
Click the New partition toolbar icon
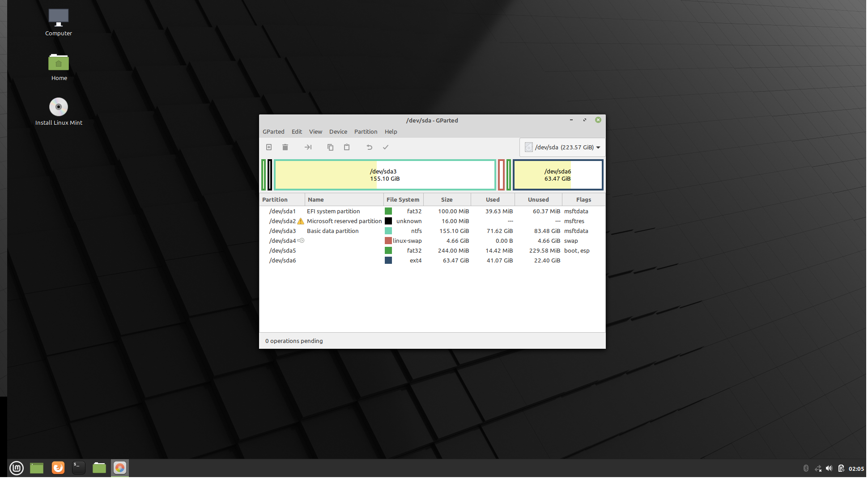point(269,147)
